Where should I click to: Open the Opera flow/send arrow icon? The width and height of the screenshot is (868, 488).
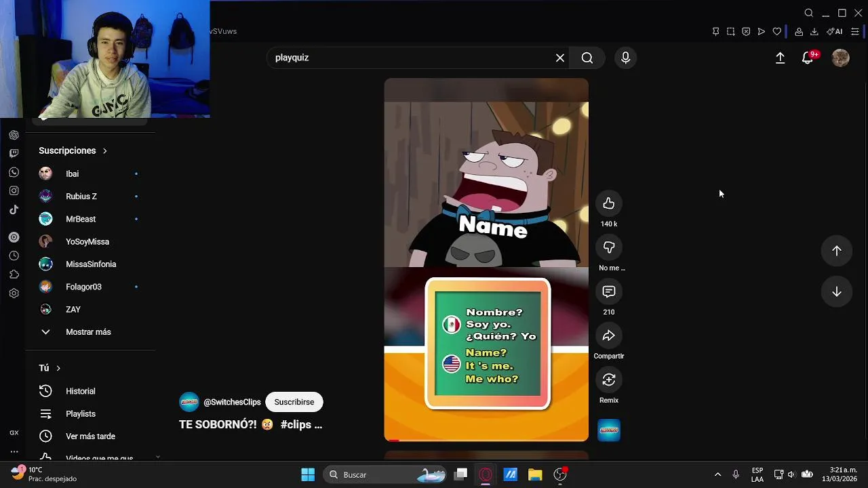(x=762, y=32)
